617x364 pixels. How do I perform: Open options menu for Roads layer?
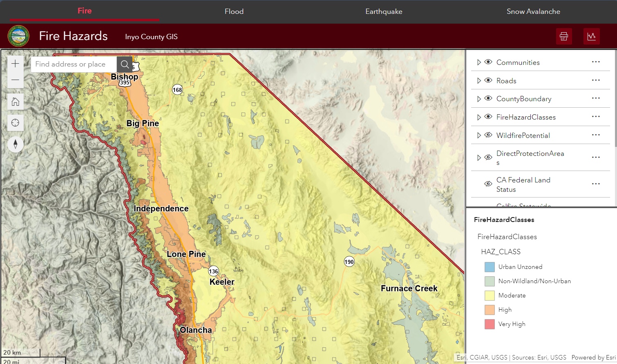596,80
